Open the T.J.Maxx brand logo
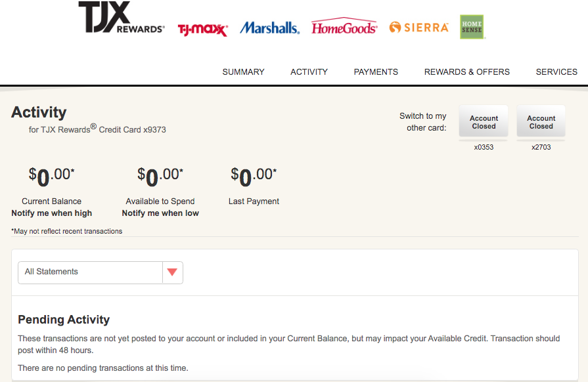This screenshot has height=382, width=588. pos(202,30)
